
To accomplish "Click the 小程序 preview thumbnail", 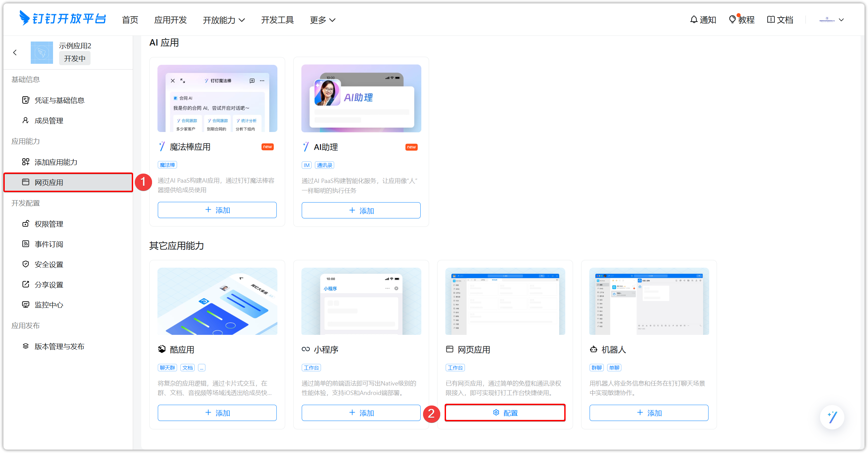I will tap(361, 301).
